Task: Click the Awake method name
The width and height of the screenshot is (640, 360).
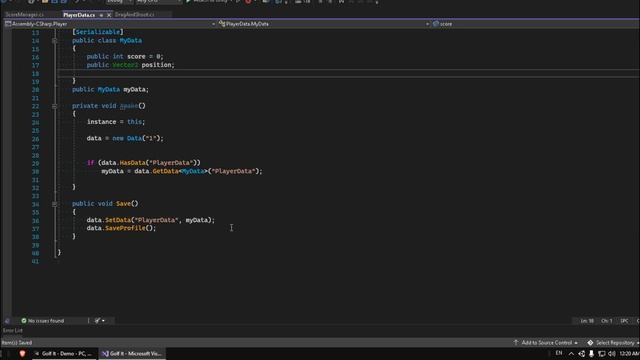Action: pos(129,106)
